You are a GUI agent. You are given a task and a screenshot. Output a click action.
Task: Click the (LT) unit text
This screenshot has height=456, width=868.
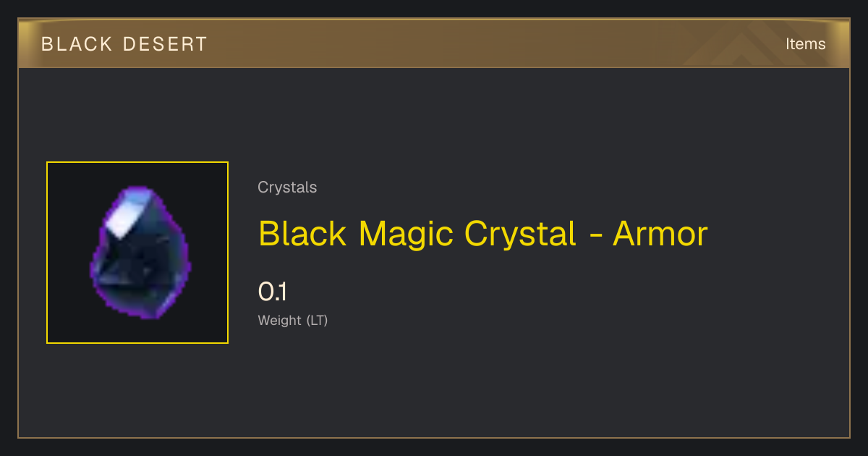point(317,320)
